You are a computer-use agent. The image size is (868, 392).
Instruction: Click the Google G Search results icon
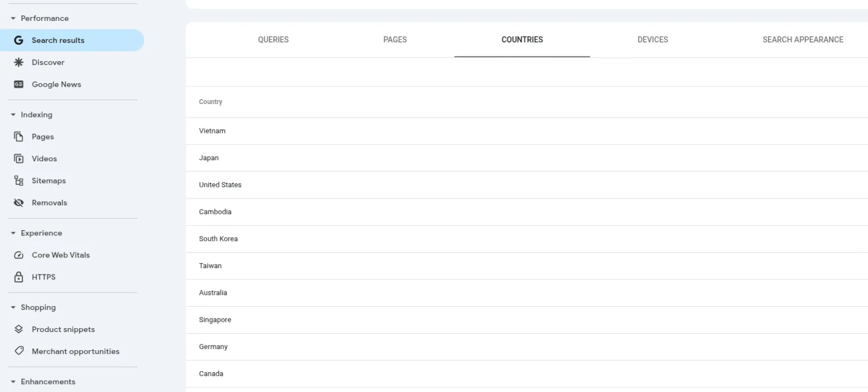point(19,40)
